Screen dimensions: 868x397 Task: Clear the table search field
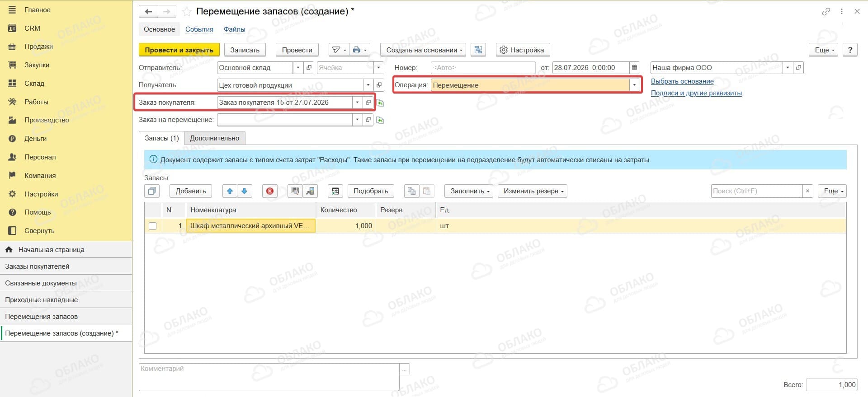coord(807,191)
